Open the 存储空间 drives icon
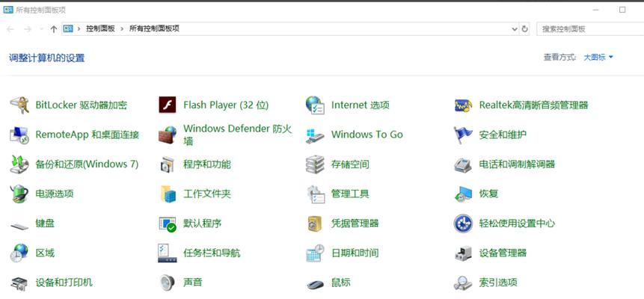 315,164
